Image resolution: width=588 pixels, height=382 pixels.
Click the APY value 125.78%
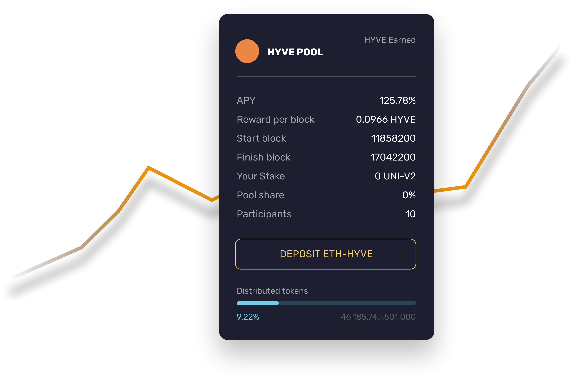[x=398, y=100]
